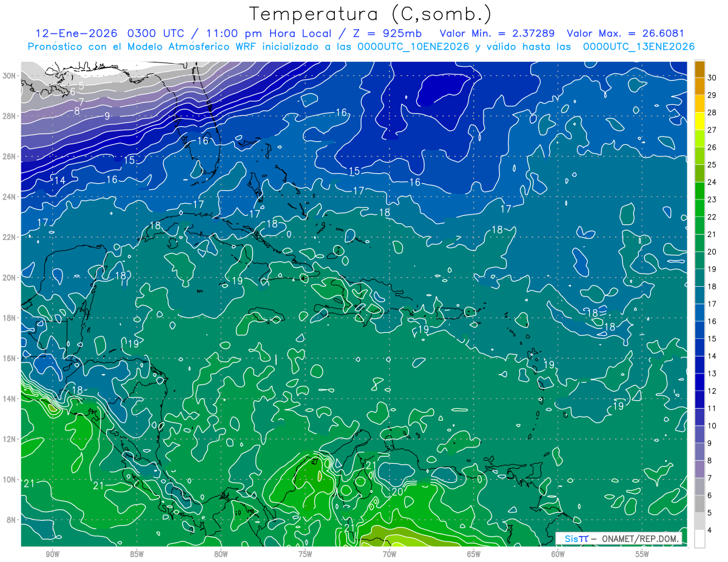Click the colorbar label '30'

click(x=712, y=78)
